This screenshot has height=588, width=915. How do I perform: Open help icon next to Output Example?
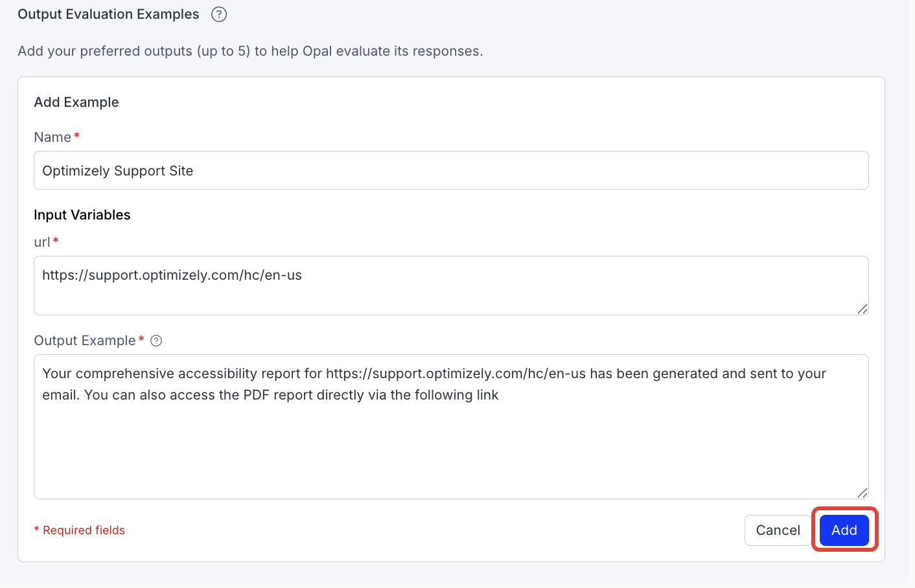click(156, 341)
